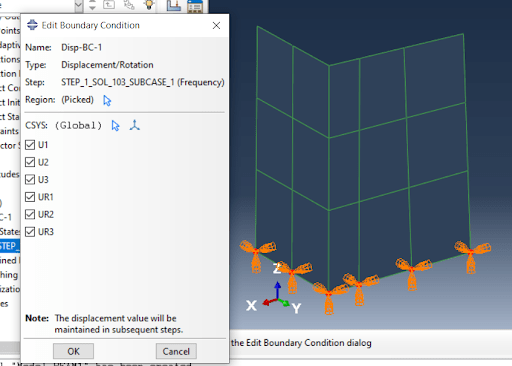This screenshot has height=366, width=512.
Task: Click the toolbar icon with the T shape
Action: pyautogui.click(x=109, y=4)
